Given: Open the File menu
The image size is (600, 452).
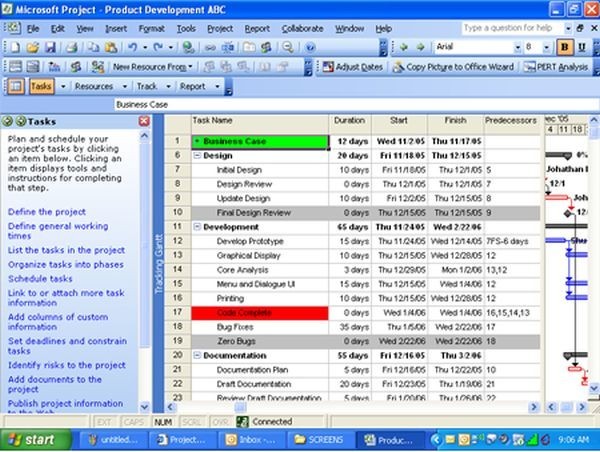Looking at the screenshot, I should (33, 29).
